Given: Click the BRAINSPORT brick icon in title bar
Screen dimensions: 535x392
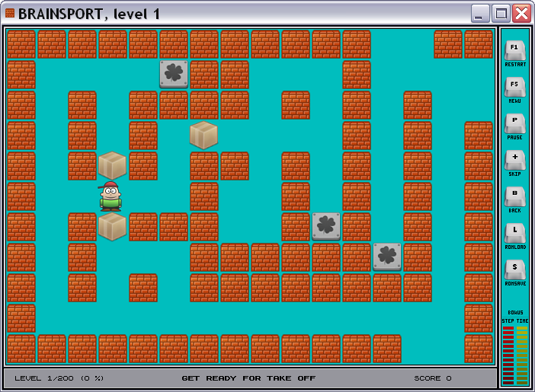Looking at the screenshot, I should tap(10, 13).
